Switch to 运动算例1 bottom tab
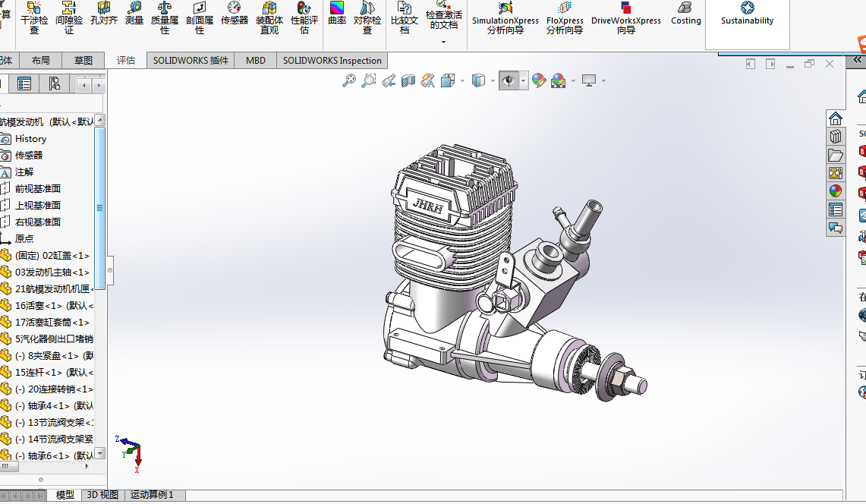Screen dimensions: 866x504 tap(152, 495)
